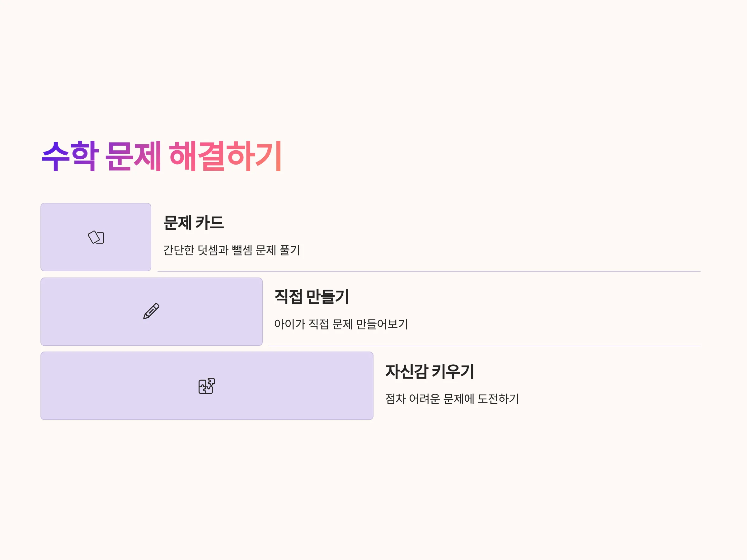Select the slide title 수학 문제 해결하기

162,156
